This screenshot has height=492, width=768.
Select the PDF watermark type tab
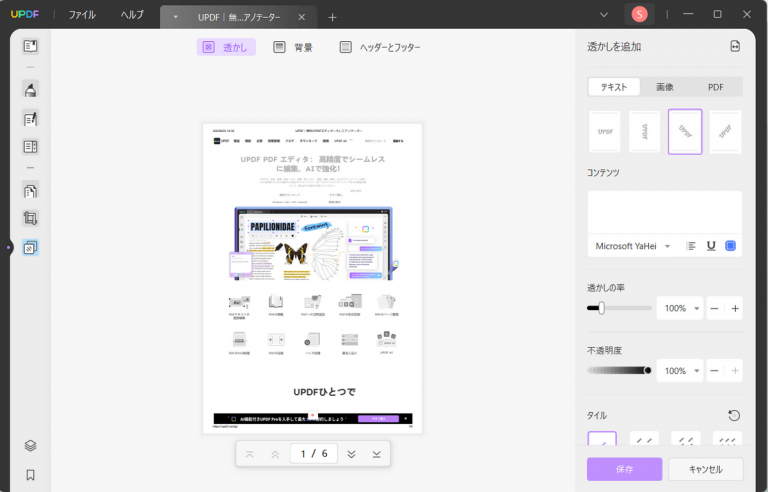[716, 87]
